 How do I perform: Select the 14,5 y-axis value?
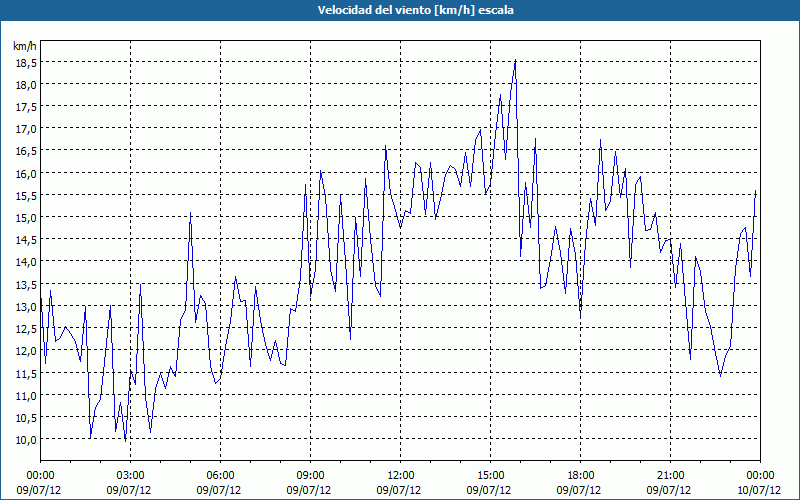(x=26, y=240)
